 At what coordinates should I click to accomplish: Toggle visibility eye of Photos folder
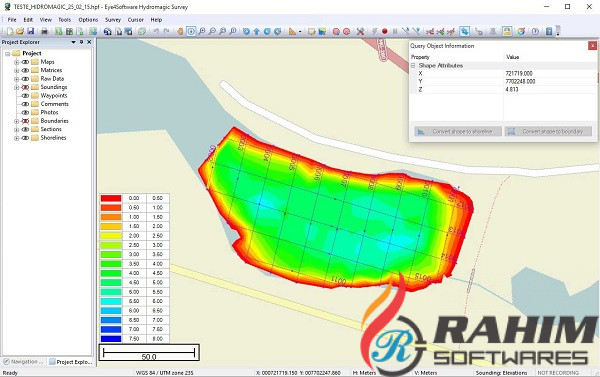click(x=25, y=113)
